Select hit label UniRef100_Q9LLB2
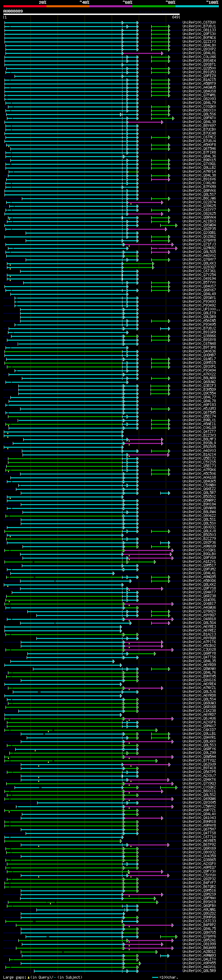The height and width of the screenshot is (980, 222). coord(199,168)
